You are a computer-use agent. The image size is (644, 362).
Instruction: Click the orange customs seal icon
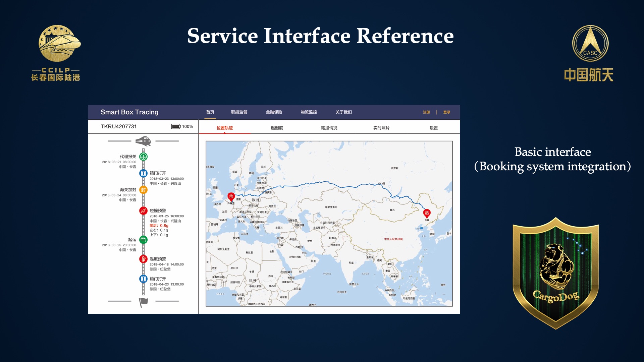coord(143,190)
